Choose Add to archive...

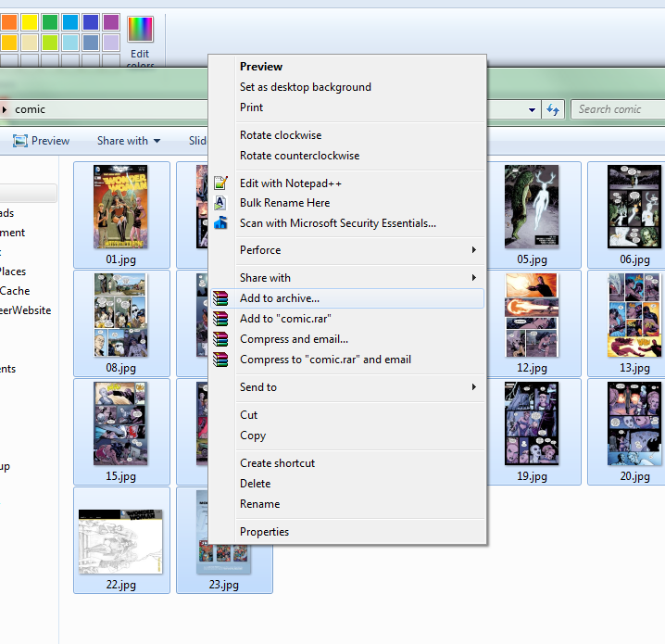point(347,298)
